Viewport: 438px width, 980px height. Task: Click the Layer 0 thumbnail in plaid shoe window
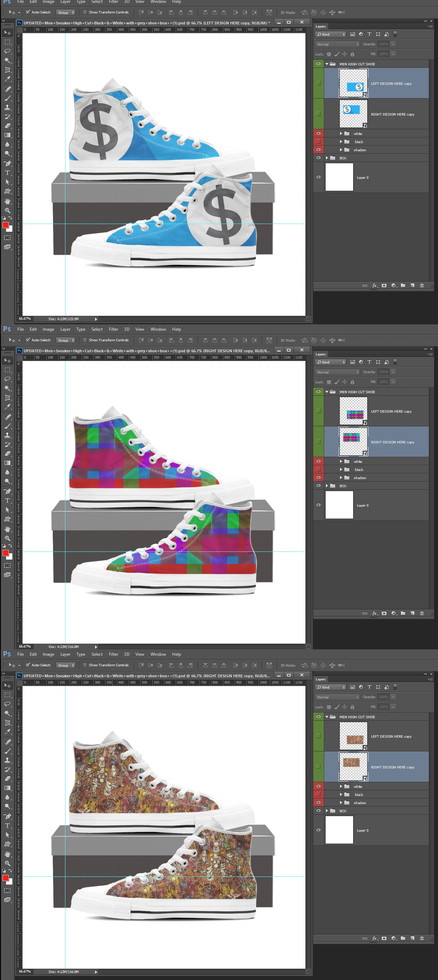tap(339, 505)
